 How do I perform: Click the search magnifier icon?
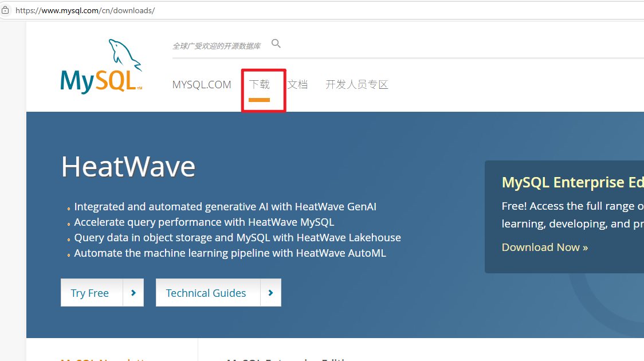click(276, 44)
